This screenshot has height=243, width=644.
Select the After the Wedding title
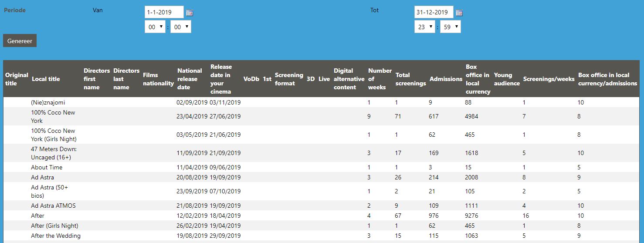(56, 236)
